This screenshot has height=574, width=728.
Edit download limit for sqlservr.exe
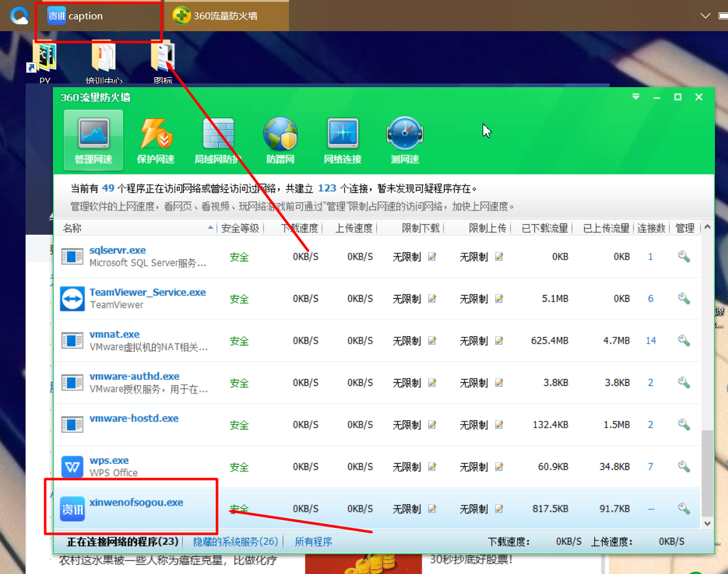[x=432, y=256]
